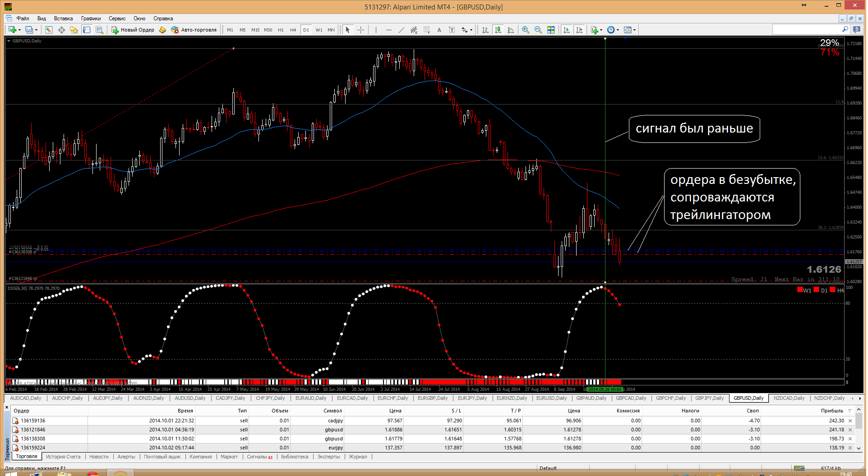Close the Terminal panel with X
868x476 pixels.
tap(7, 407)
